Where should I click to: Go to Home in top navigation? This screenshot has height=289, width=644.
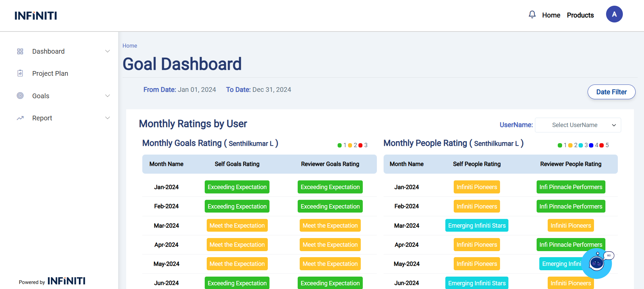click(551, 15)
